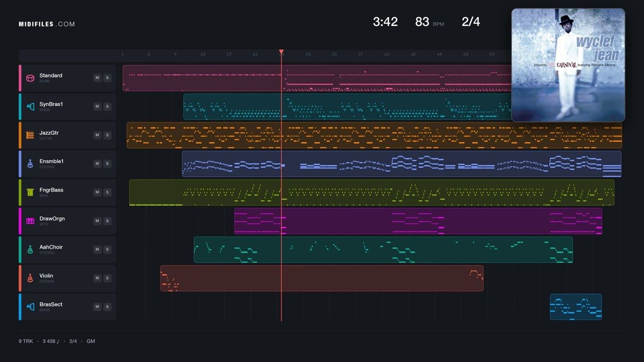The width and height of the screenshot is (644, 362).
Task: Select the Ensmble1 note clip
Action: click(401, 164)
